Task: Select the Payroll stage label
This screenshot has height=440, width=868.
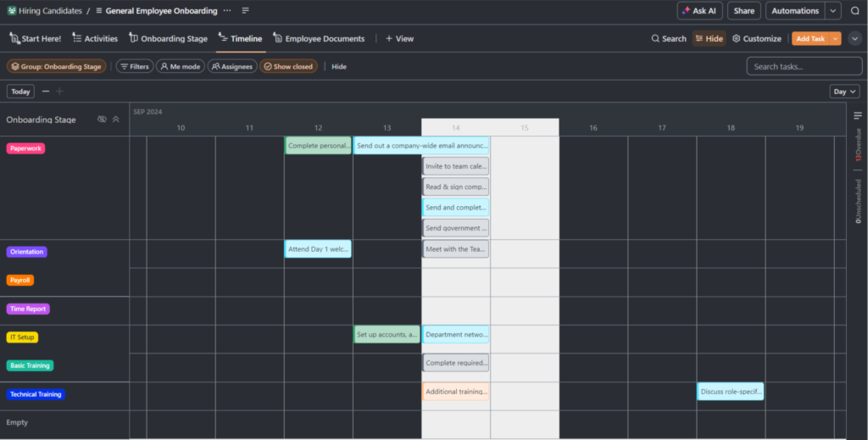Action: point(20,280)
